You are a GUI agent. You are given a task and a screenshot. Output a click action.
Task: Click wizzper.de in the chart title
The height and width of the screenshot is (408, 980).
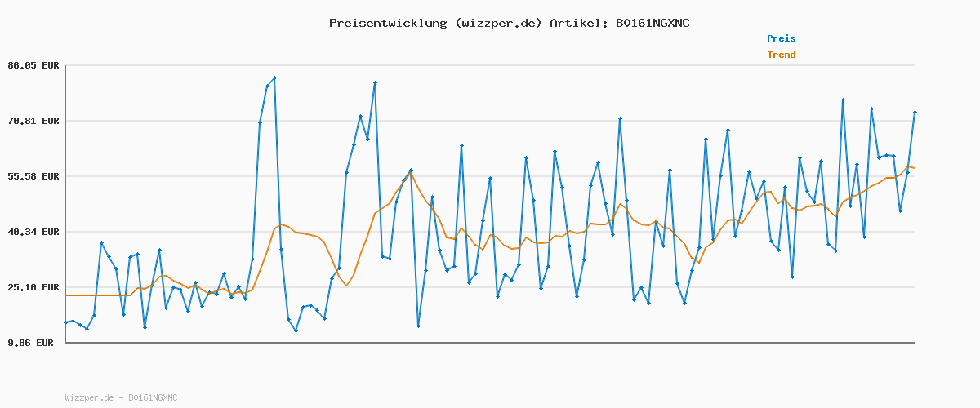pyautogui.click(x=499, y=23)
